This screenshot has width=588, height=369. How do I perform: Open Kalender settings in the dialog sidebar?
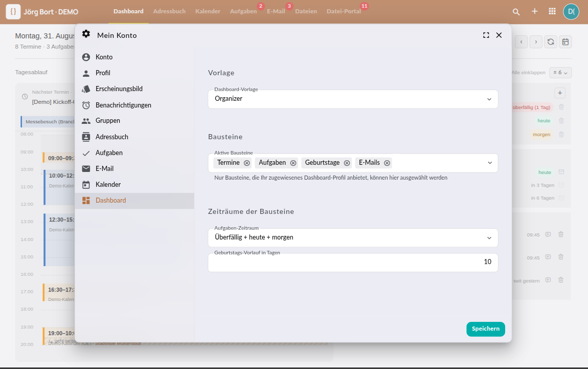pos(134,184)
